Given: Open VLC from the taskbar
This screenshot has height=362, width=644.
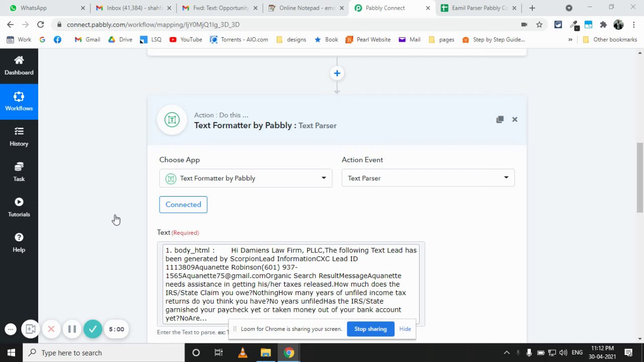Looking at the screenshot, I should pos(243,352).
